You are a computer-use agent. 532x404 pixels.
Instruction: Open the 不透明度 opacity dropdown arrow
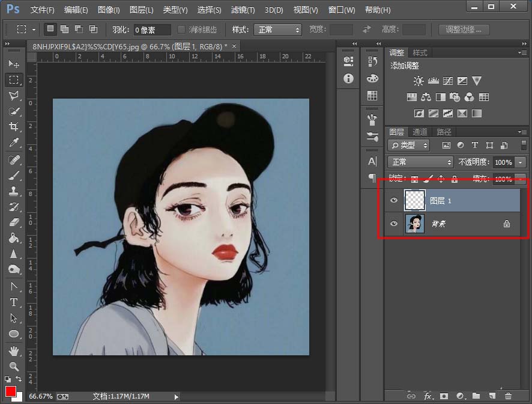coord(520,162)
